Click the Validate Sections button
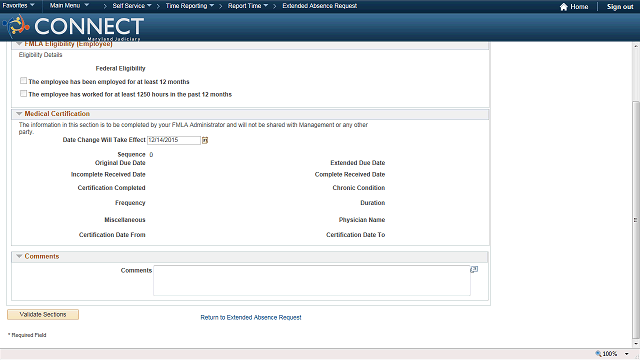The image size is (640, 360). pyautogui.click(x=43, y=315)
